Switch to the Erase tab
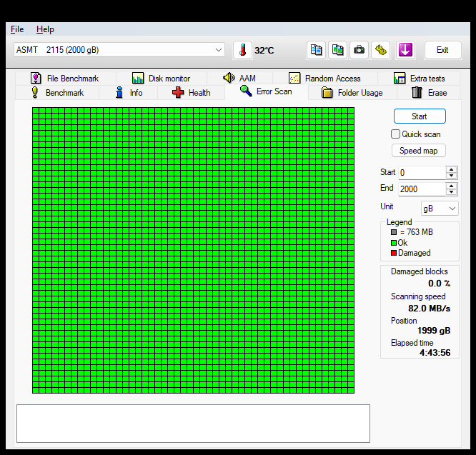 click(429, 93)
